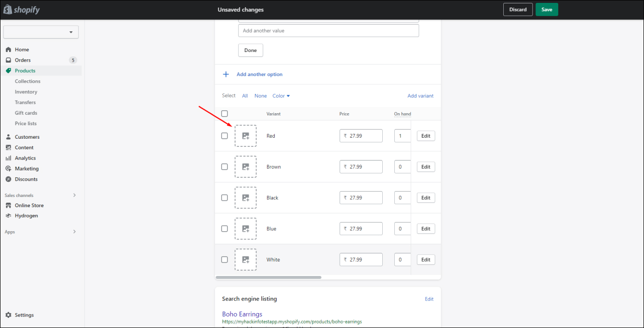The height and width of the screenshot is (328, 644).
Task: Edit the Red variant
Action: pos(426,136)
